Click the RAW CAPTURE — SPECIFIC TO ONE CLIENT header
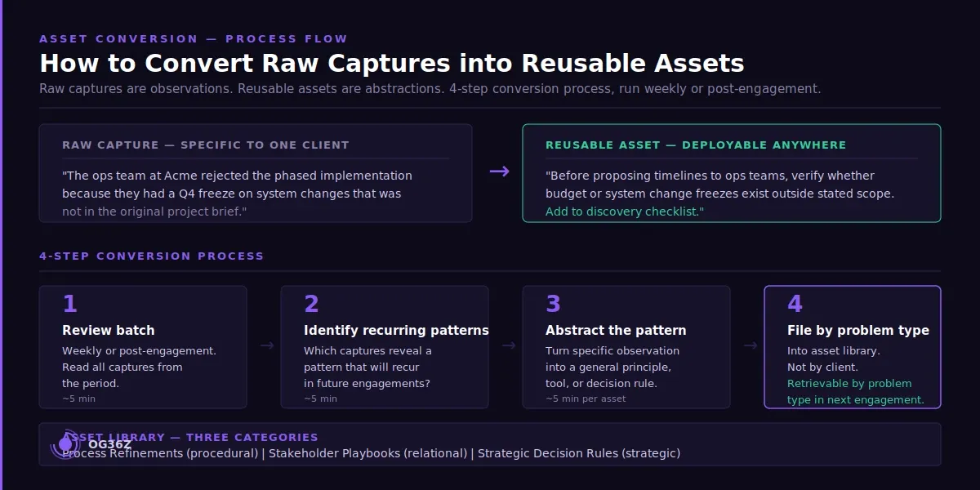980x490 pixels. pyautogui.click(x=206, y=145)
